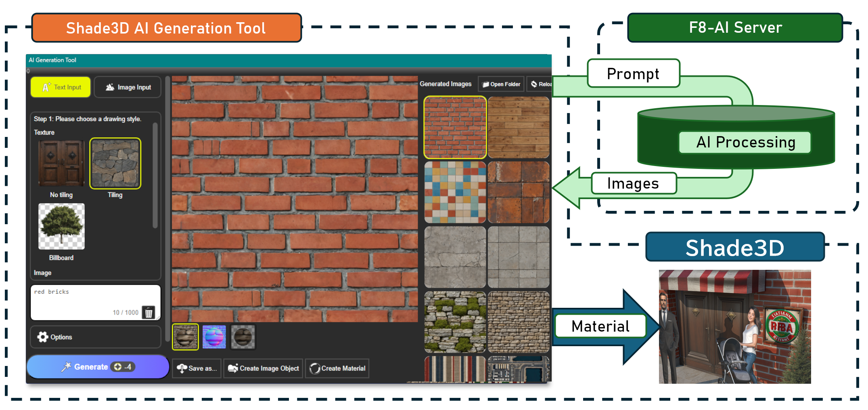Click the Save as... button
This screenshot has width=868, height=410.
(197, 368)
